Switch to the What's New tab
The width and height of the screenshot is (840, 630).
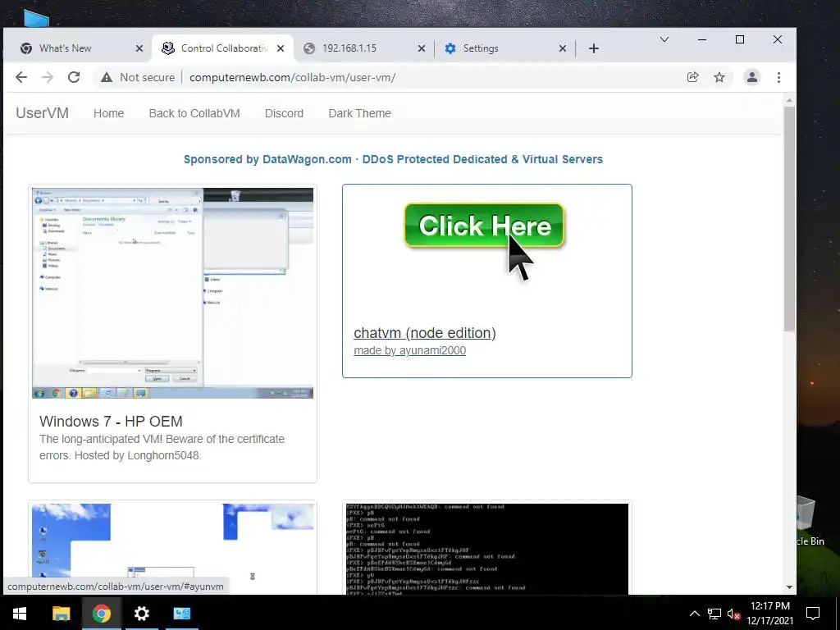click(x=78, y=48)
